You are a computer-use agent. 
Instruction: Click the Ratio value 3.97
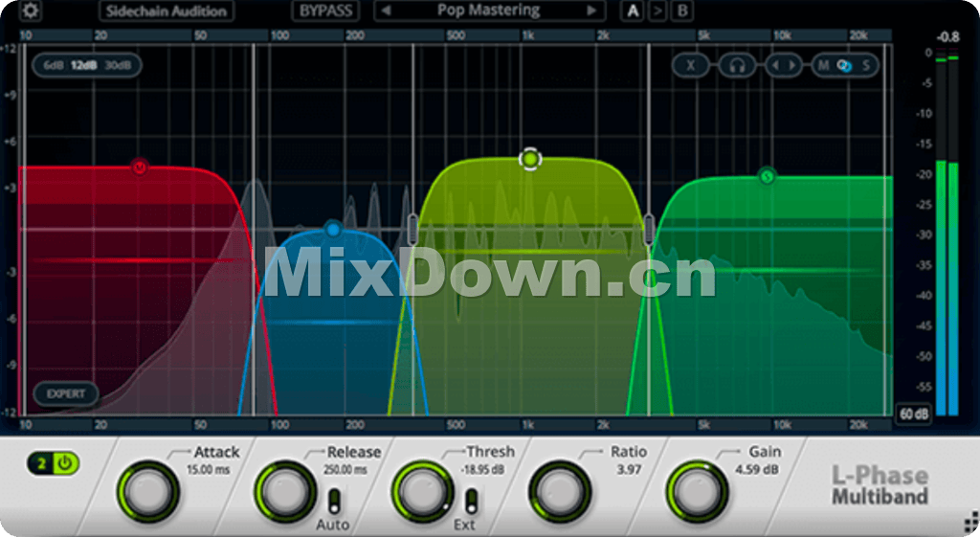[x=629, y=469]
